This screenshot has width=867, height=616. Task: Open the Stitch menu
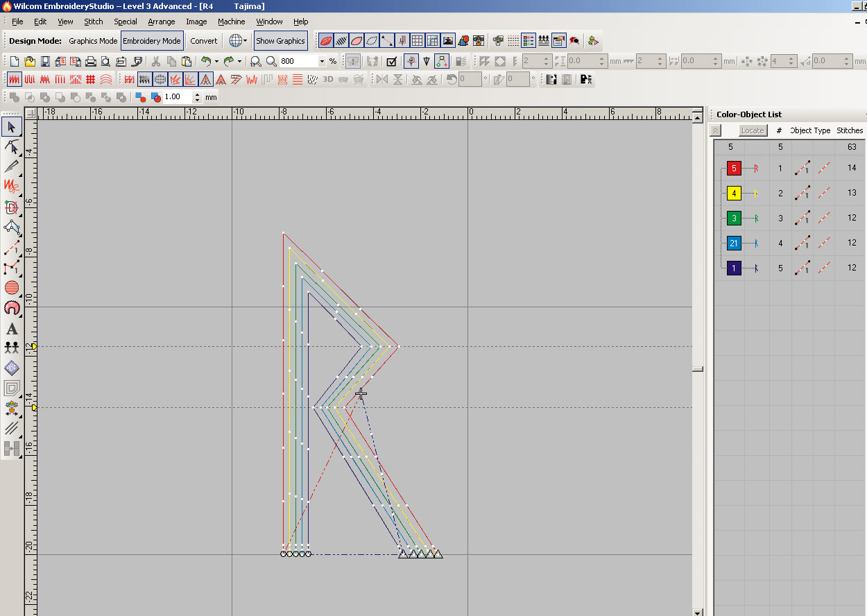(x=93, y=22)
